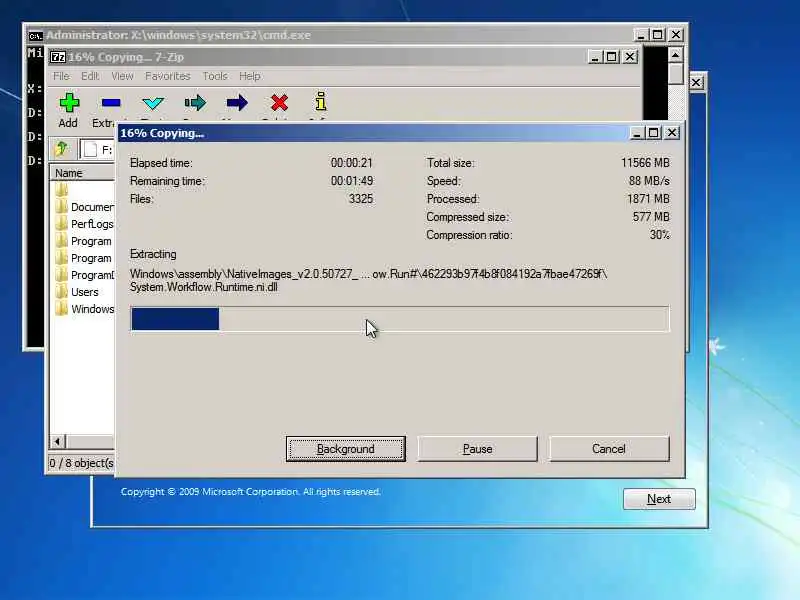Click the copy progress bar

click(400, 319)
